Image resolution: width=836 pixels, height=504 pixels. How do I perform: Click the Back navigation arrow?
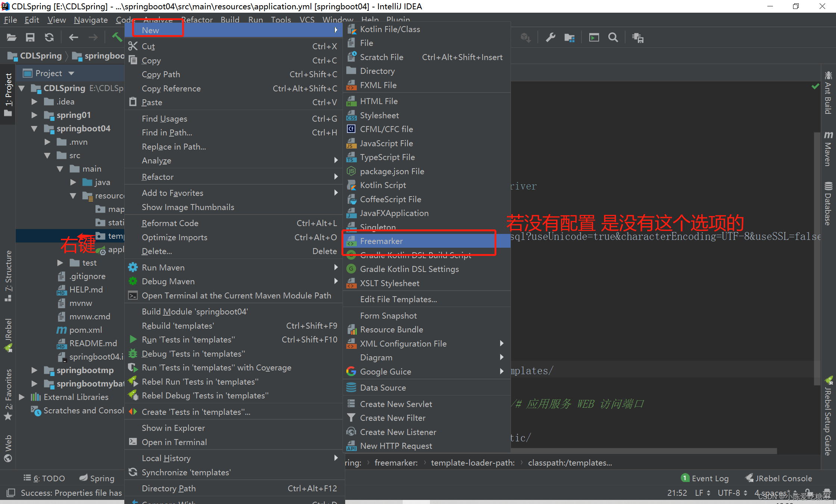(x=74, y=37)
